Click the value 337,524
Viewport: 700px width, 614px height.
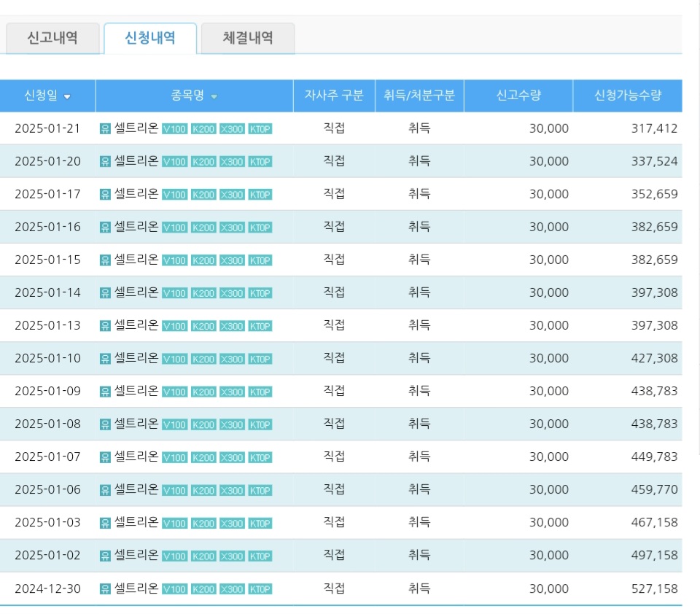654,161
